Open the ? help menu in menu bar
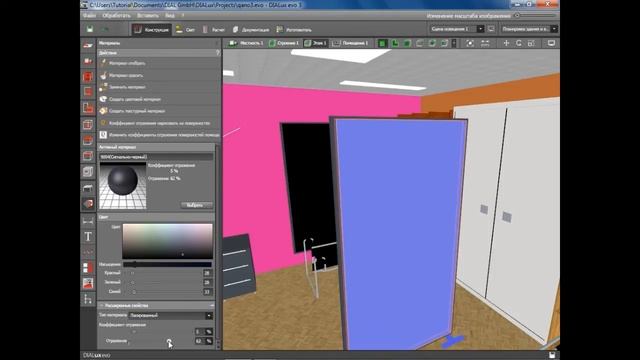640x360 pixels. 183,16
